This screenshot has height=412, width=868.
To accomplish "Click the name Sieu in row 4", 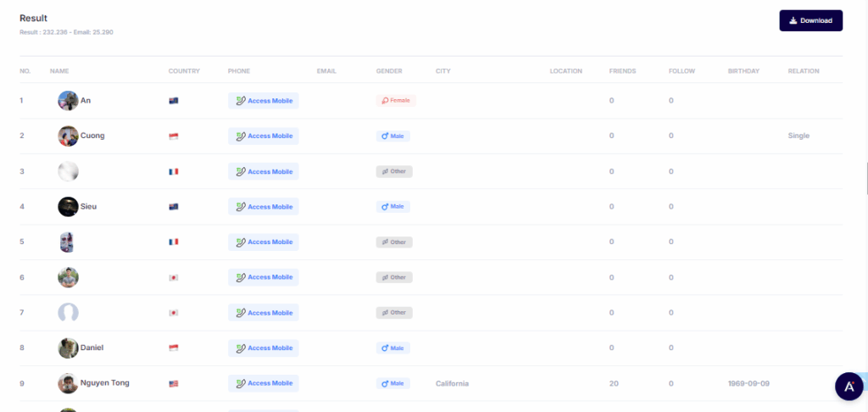I will pyautogui.click(x=88, y=207).
